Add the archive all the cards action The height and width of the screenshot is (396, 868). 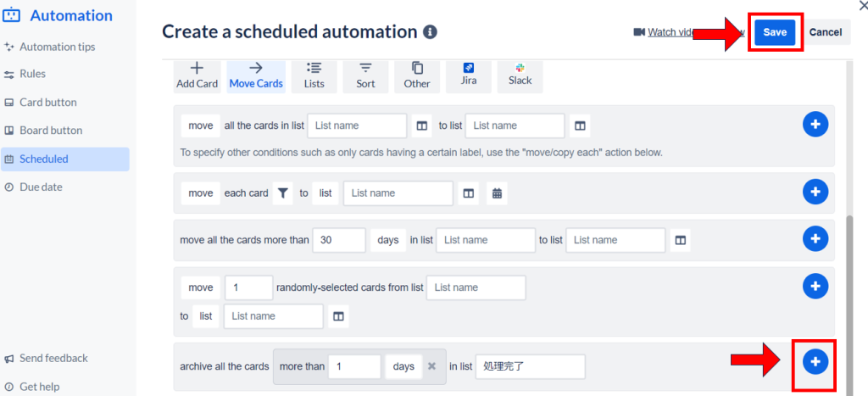point(815,362)
